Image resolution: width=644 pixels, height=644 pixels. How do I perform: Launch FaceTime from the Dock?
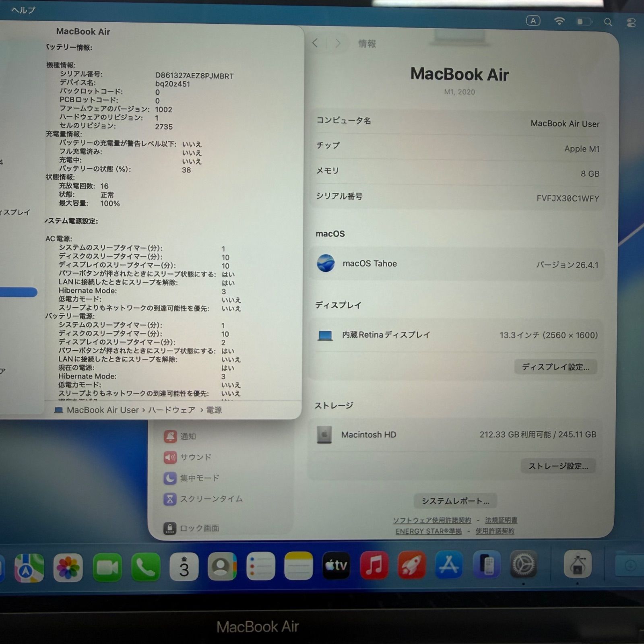tap(107, 568)
